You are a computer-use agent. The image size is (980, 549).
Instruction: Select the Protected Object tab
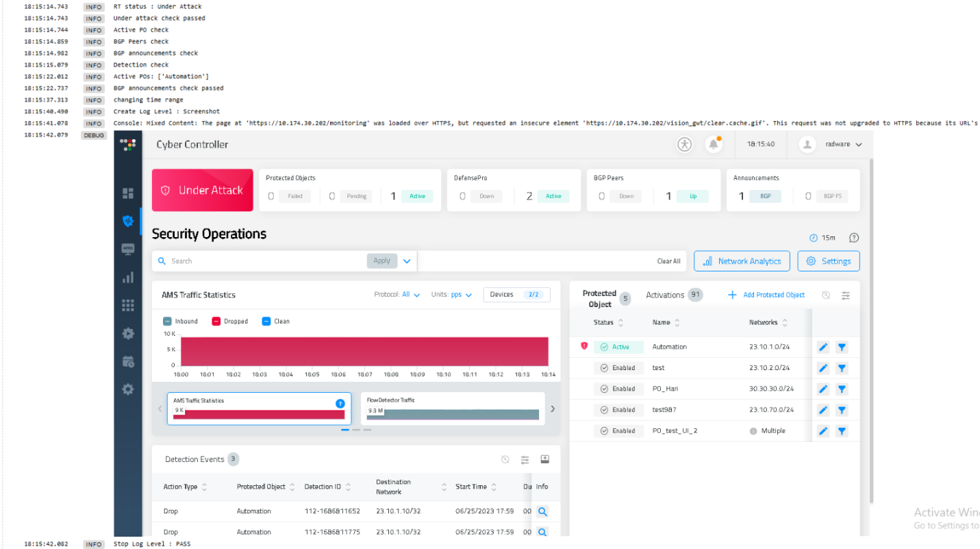tap(599, 298)
